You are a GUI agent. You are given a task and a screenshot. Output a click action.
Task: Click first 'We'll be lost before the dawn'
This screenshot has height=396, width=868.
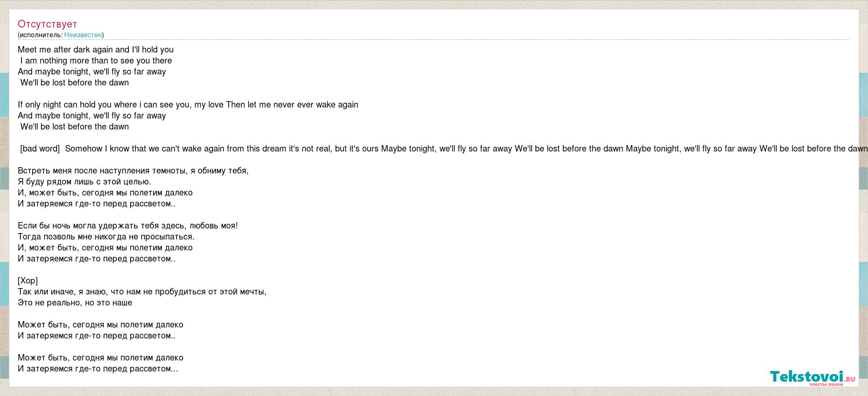(x=74, y=82)
